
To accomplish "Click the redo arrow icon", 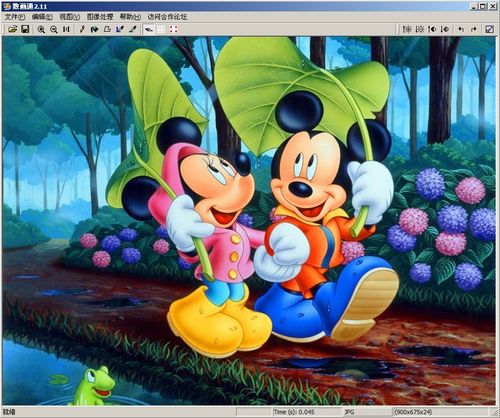I will 474,29.
